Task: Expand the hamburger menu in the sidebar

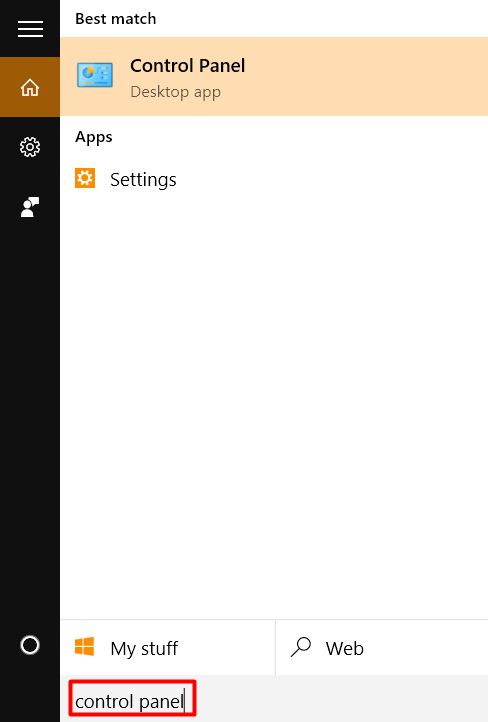Action: coord(30,29)
